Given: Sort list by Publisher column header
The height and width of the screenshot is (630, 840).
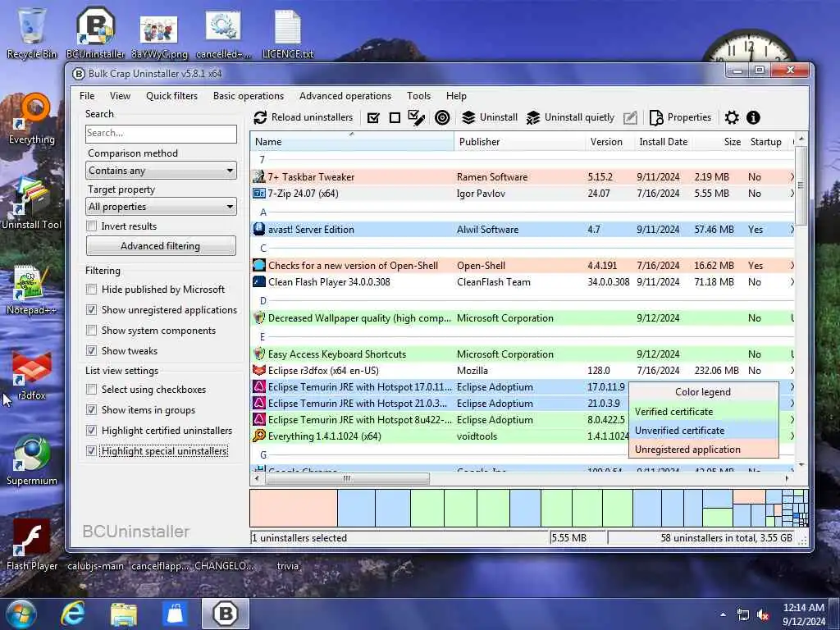Looking at the screenshot, I should pos(519,142).
